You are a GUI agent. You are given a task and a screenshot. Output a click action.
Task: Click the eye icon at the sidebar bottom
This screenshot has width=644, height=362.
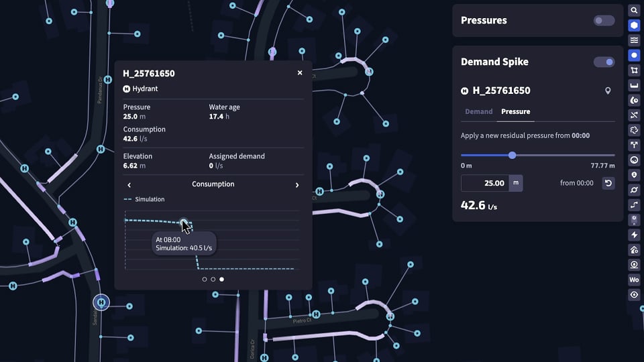click(x=634, y=294)
